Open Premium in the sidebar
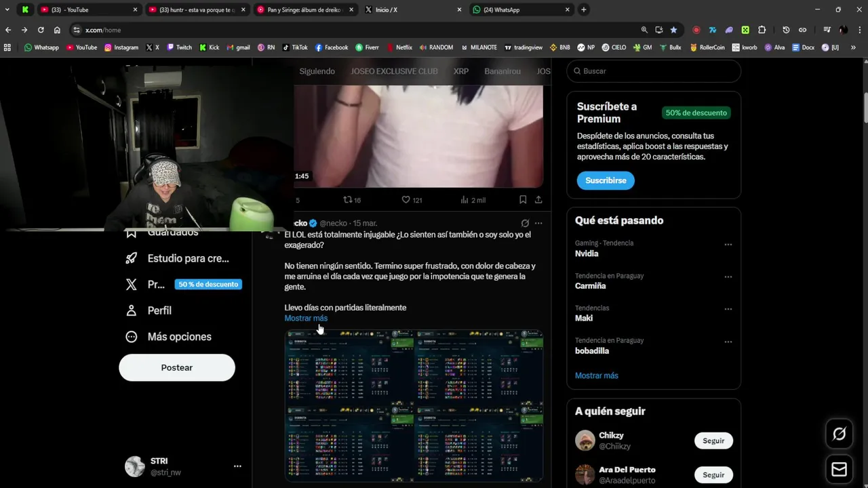 [183, 285]
